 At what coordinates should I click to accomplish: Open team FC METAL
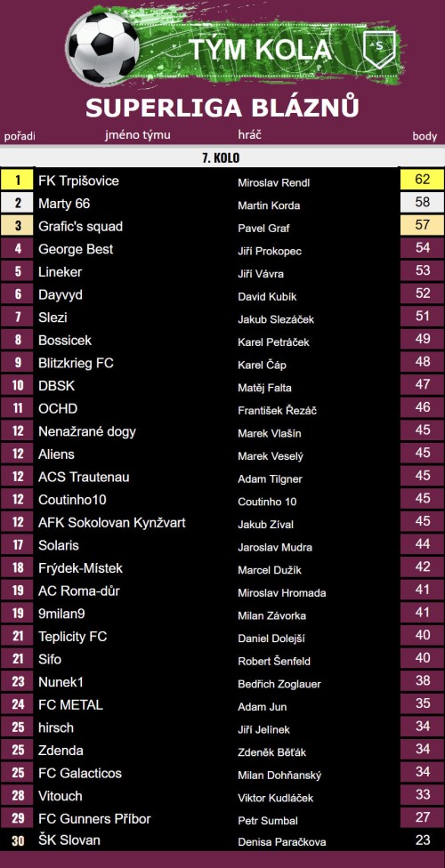pos(70,704)
